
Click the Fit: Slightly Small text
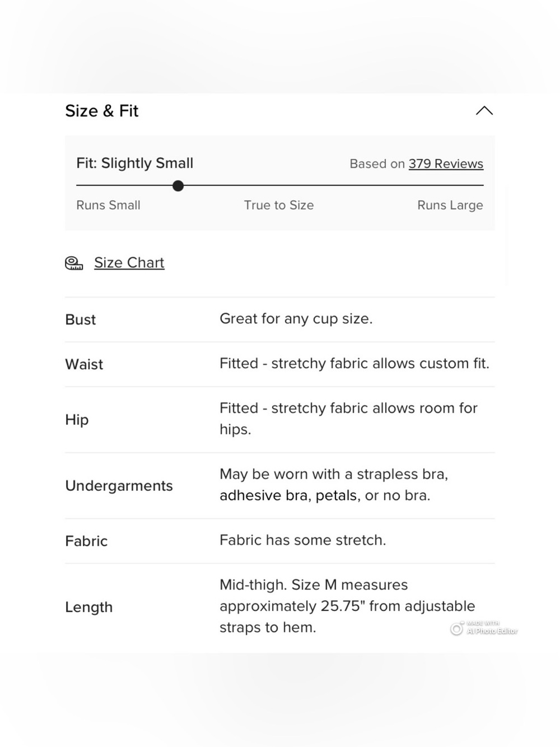[134, 163]
